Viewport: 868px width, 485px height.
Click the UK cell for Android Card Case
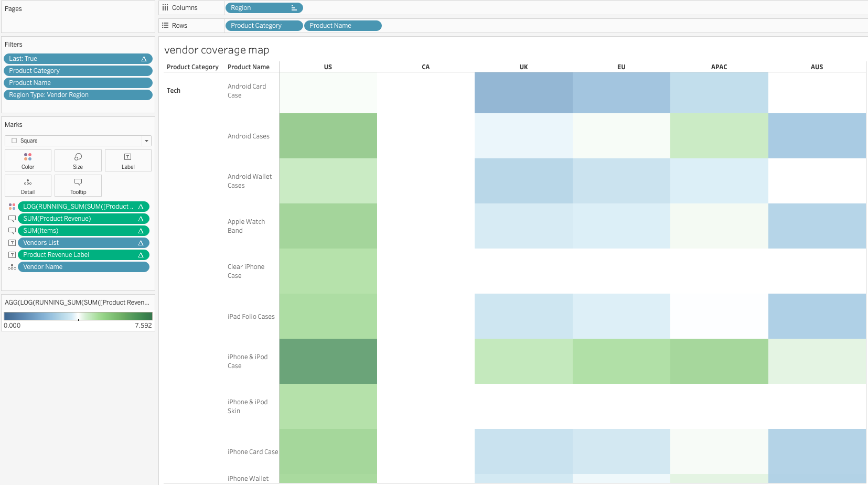click(523, 93)
